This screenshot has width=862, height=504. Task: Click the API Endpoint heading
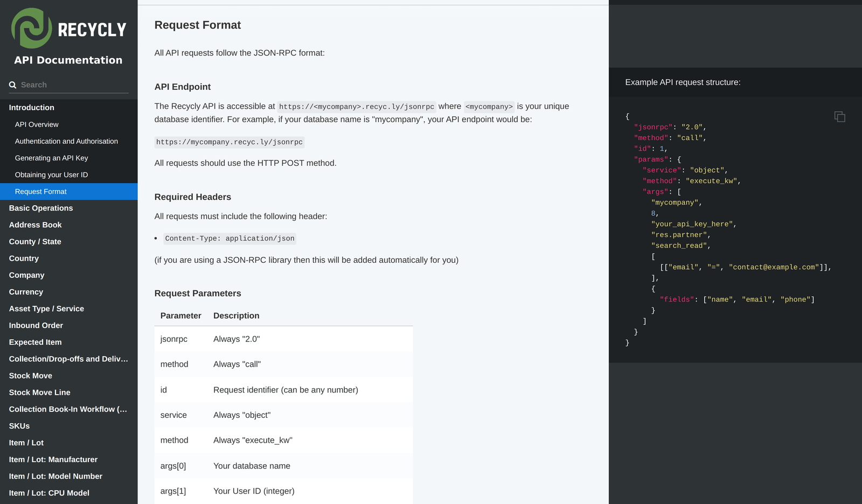[x=183, y=87]
